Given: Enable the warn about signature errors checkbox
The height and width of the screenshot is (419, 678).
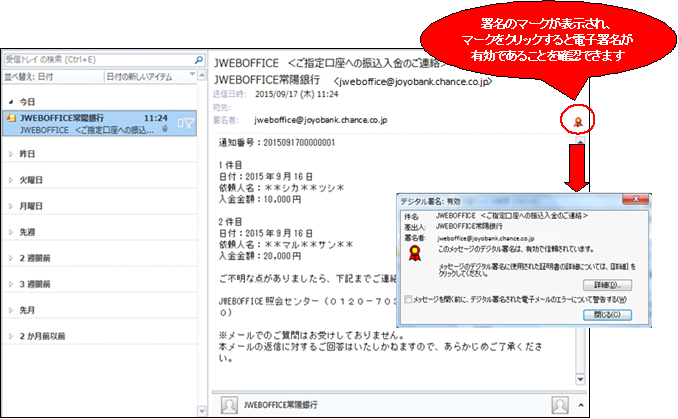Looking at the screenshot, I should pos(408,299).
